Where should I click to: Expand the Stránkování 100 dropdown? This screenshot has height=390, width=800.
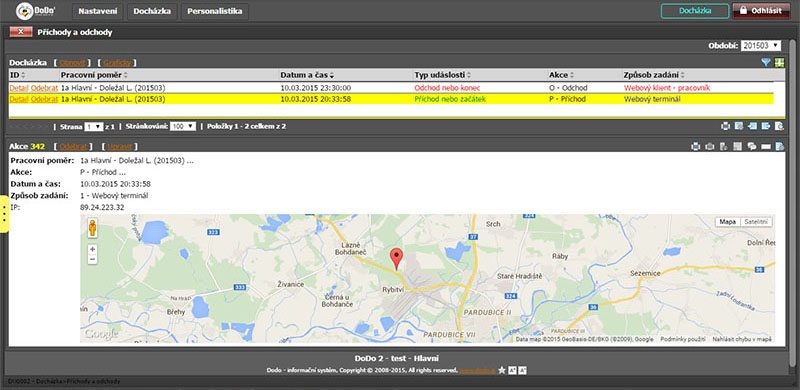pos(183,126)
